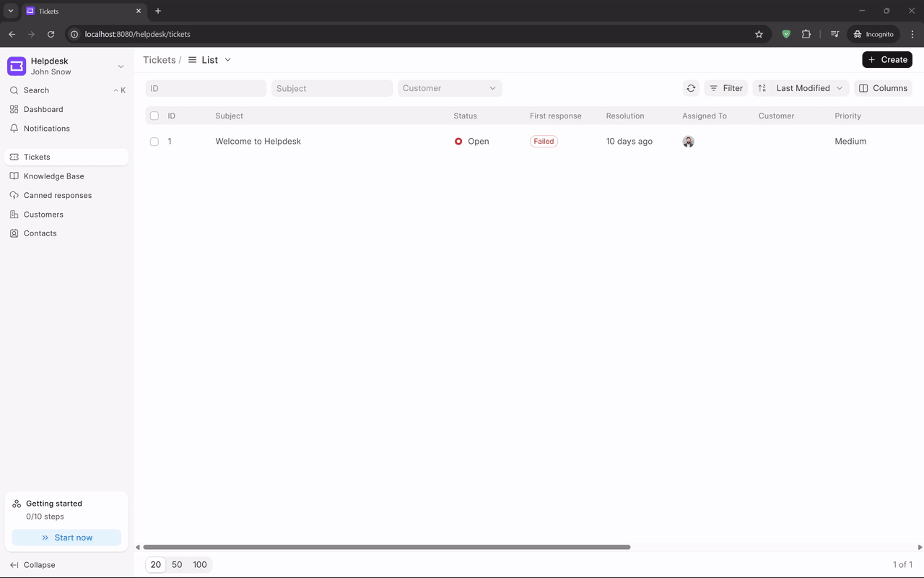
Task: Set page size to 50 rows
Action: 177,565
